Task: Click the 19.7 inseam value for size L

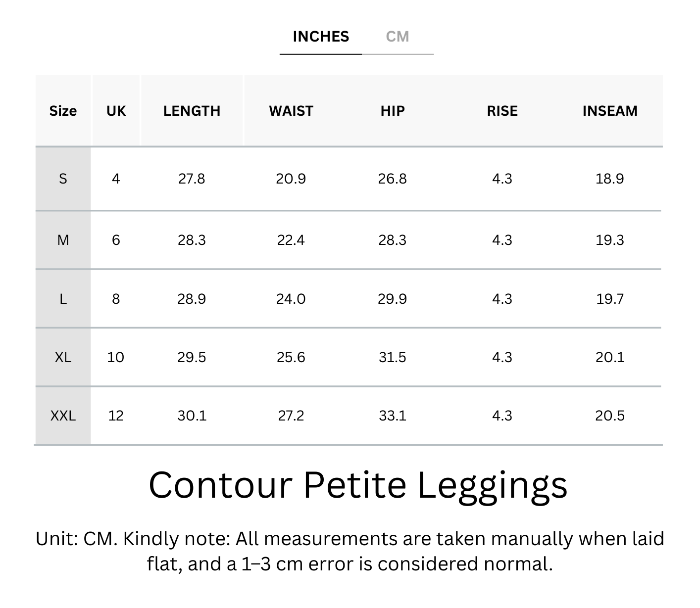Action: 610,299
